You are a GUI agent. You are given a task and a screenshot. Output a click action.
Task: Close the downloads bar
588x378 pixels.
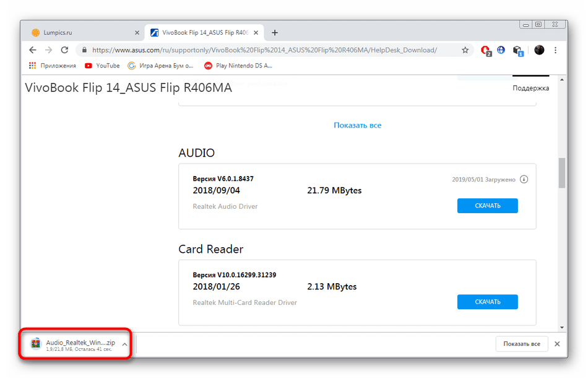(x=557, y=344)
